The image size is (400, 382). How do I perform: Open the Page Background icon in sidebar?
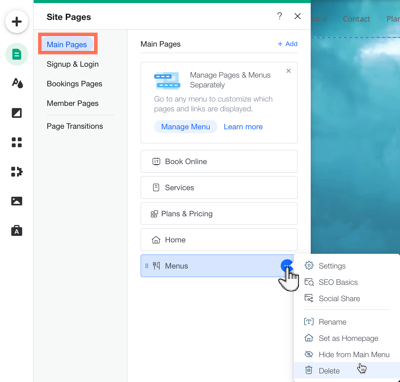17,113
